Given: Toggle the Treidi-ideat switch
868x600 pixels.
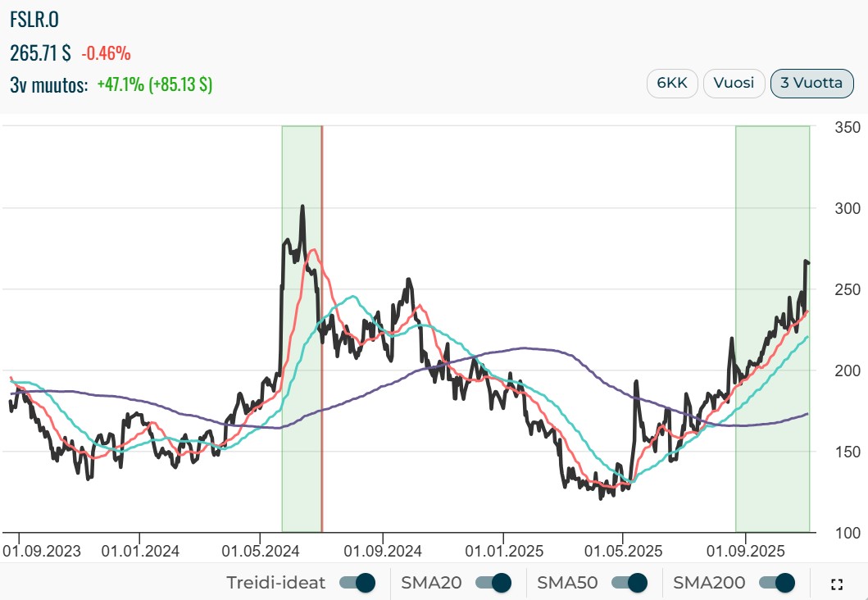Looking at the screenshot, I should point(357,583).
